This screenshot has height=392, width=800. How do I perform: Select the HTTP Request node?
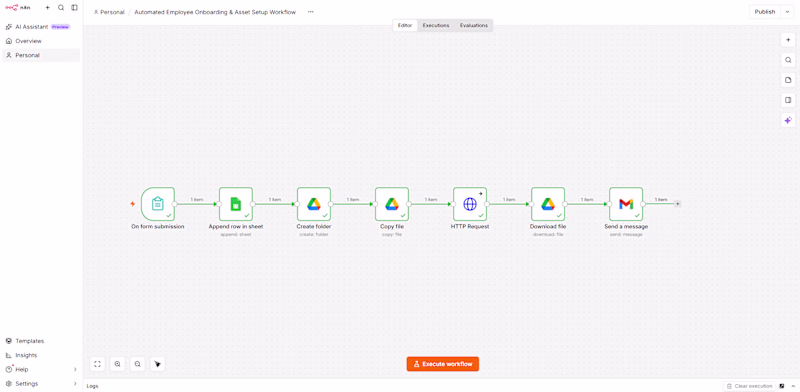coord(470,204)
